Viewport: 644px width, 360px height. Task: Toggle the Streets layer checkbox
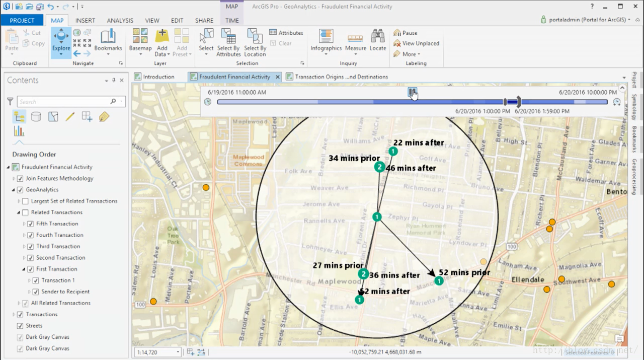coord(20,326)
